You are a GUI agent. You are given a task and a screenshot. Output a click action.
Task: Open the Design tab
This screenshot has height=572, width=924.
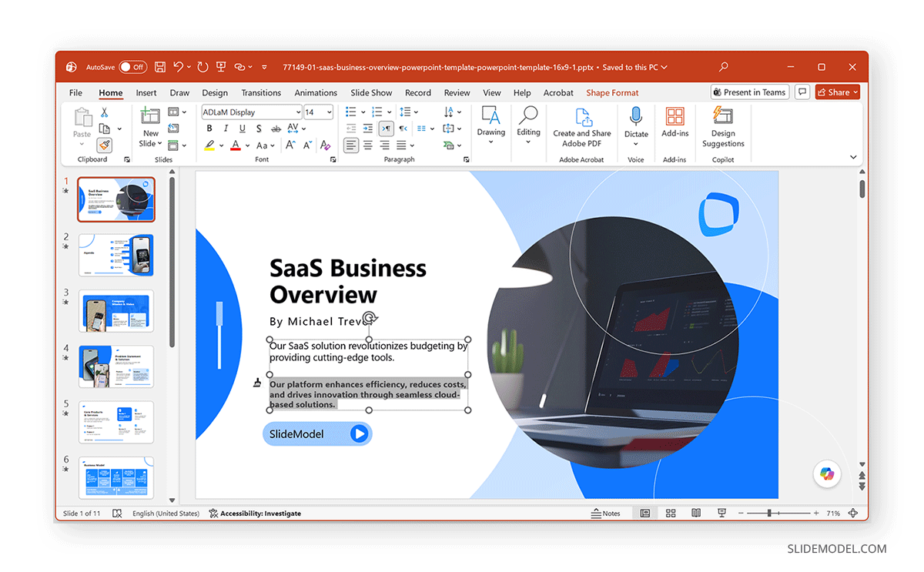coord(215,92)
